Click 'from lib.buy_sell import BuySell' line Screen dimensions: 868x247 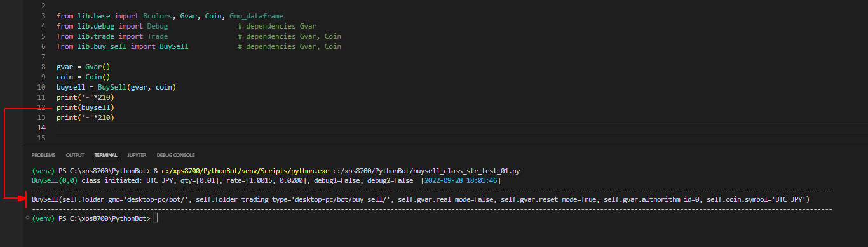122,46
